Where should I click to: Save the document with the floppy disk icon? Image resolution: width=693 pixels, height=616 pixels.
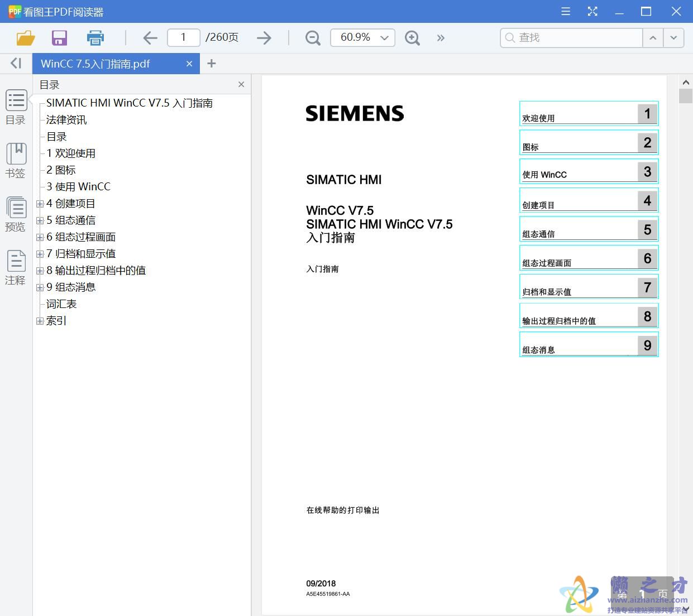pos(59,38)
